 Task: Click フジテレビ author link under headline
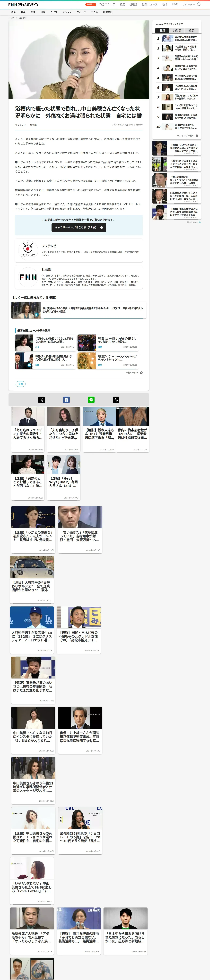pos(20,125)
